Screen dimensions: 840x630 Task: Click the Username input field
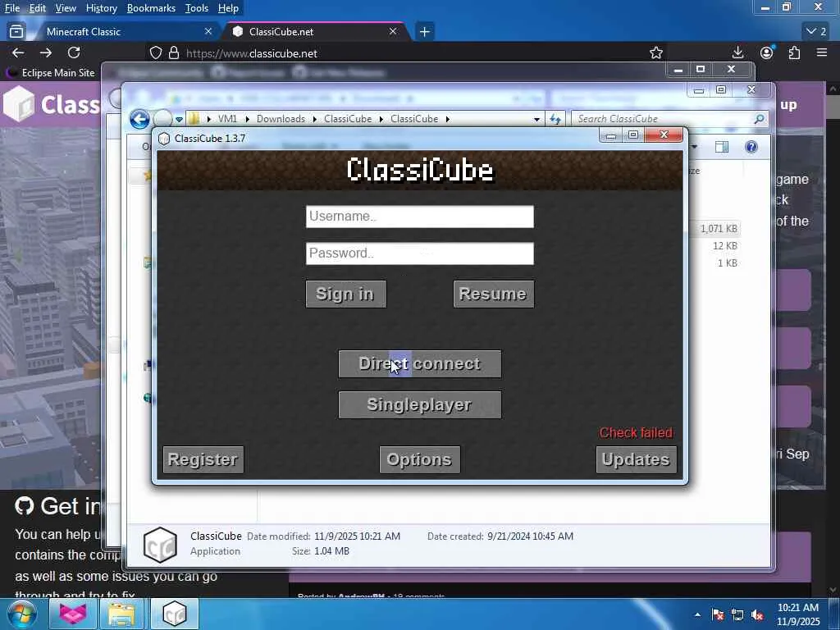419,217
